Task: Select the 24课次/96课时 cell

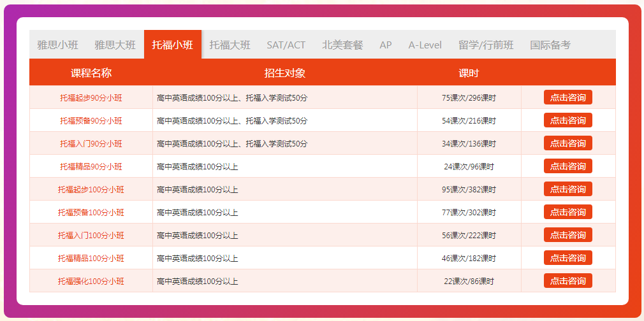Action: point(469,167)
